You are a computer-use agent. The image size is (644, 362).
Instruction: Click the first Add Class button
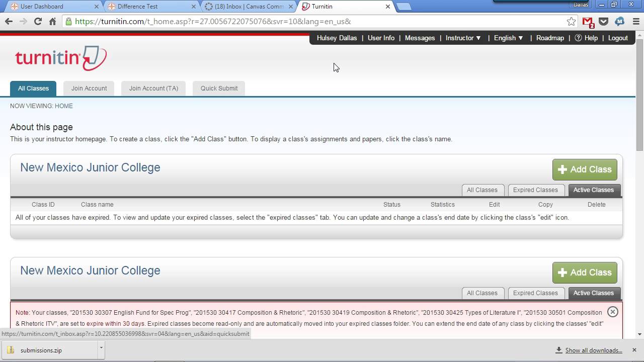click(584, 169)
